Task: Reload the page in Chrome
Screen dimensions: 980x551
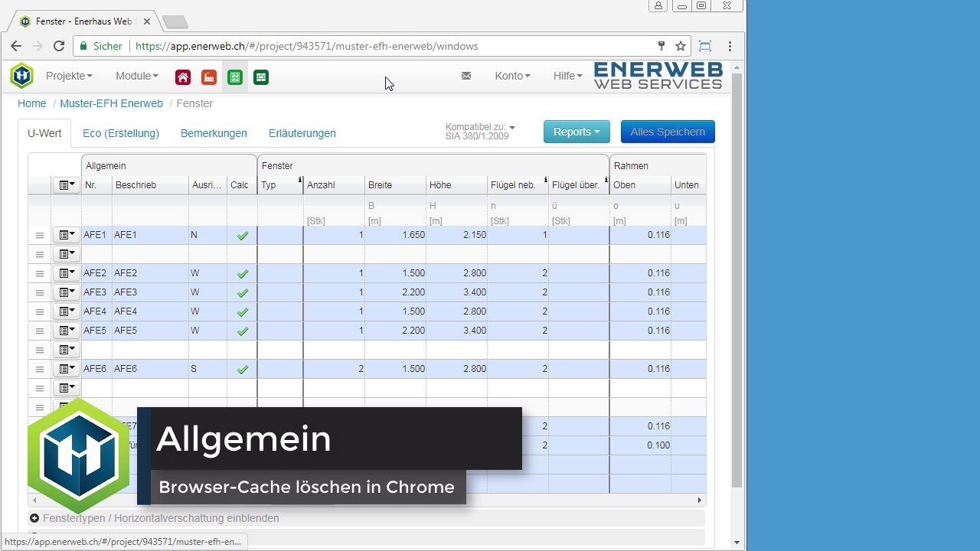Action: click(x=59, y=46)
